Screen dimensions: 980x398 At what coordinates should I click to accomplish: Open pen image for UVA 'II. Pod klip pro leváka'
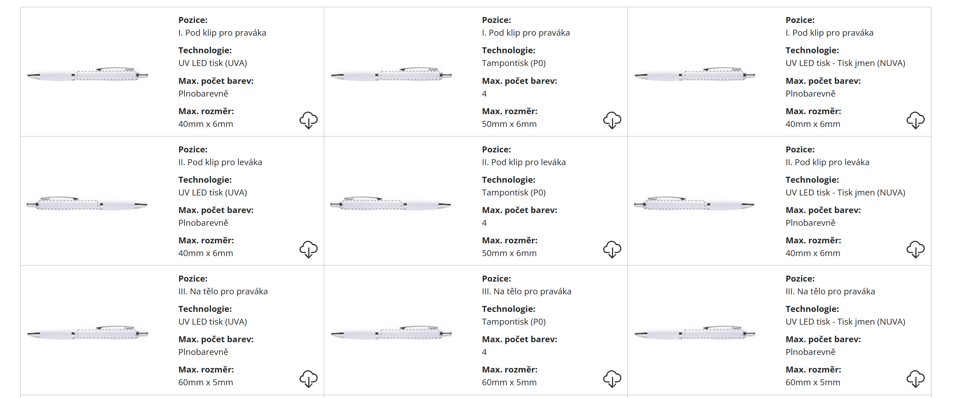(x=88, y=204)
